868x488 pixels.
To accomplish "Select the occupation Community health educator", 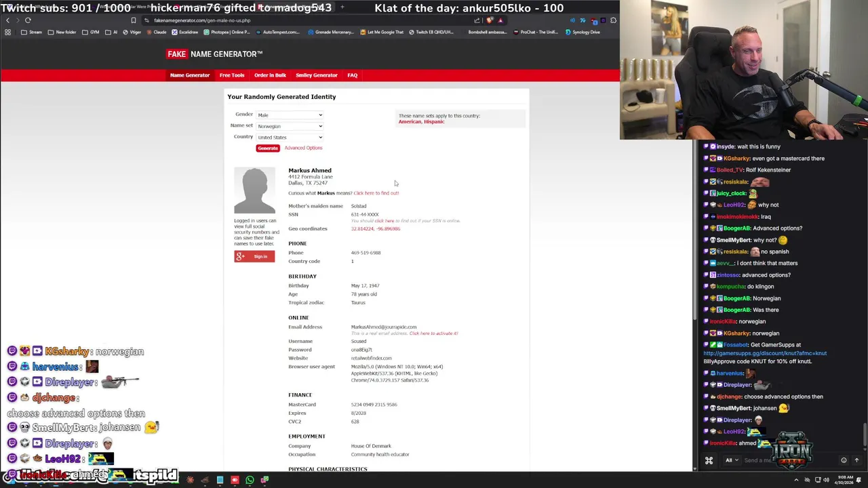I will click(x=380, y=455).
